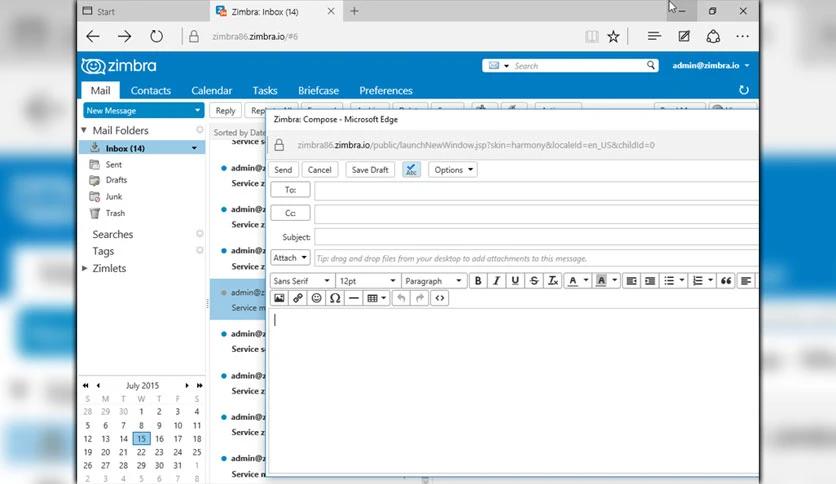This screenshot has height=484, width=836.
Task: Open the emoticon picker smiley icon
Action: pyautogui.click(x=316, y=298)
